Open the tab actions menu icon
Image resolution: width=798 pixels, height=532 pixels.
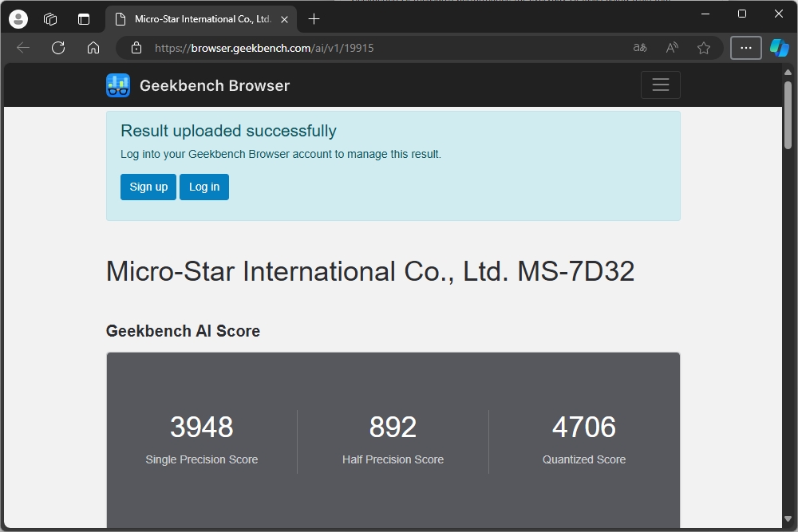[x=84, y=19]
